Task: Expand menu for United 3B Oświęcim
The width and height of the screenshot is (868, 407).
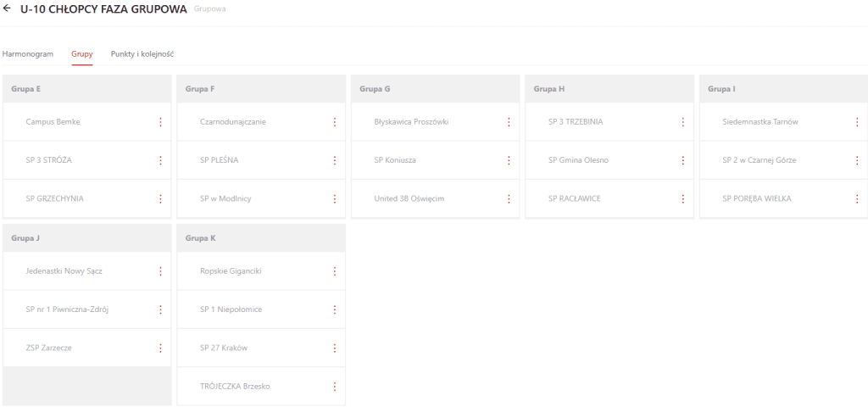Action: tap(509, 199)
